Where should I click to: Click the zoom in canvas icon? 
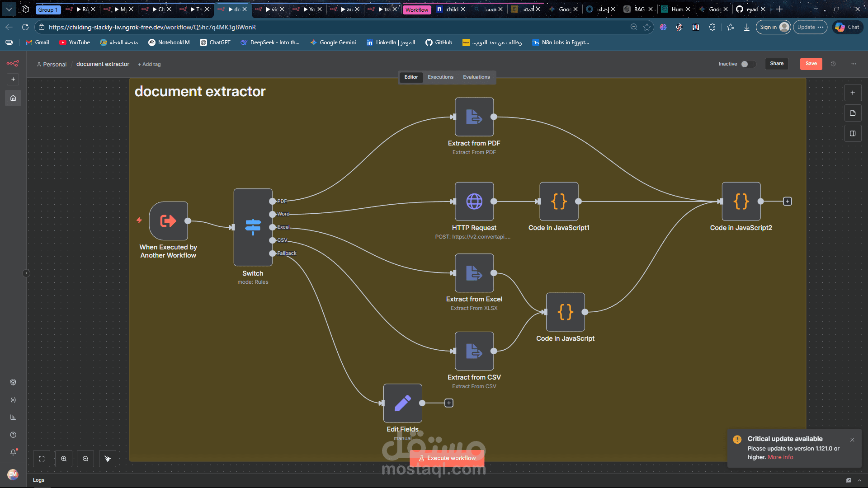(64, 459)
